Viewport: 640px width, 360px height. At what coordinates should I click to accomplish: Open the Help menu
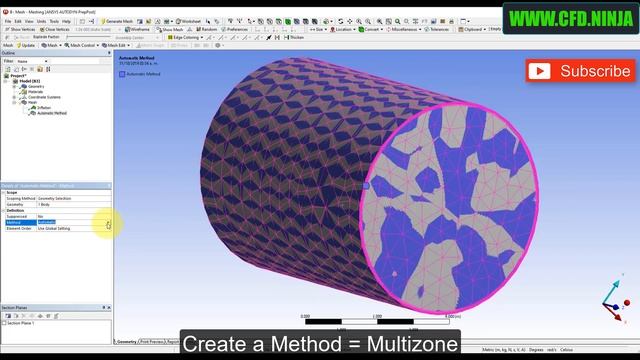point(67,21)
